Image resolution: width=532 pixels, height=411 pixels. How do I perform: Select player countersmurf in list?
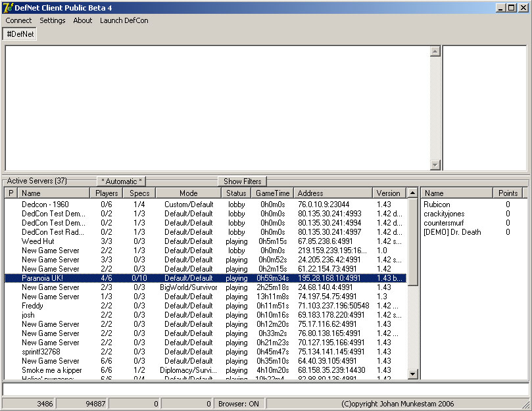pyautogui.click(x=443, y=223)
